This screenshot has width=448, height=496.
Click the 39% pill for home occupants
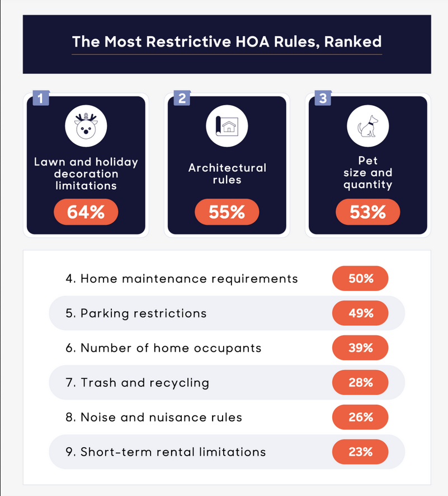pyautogui.click(x=360, y=348)
